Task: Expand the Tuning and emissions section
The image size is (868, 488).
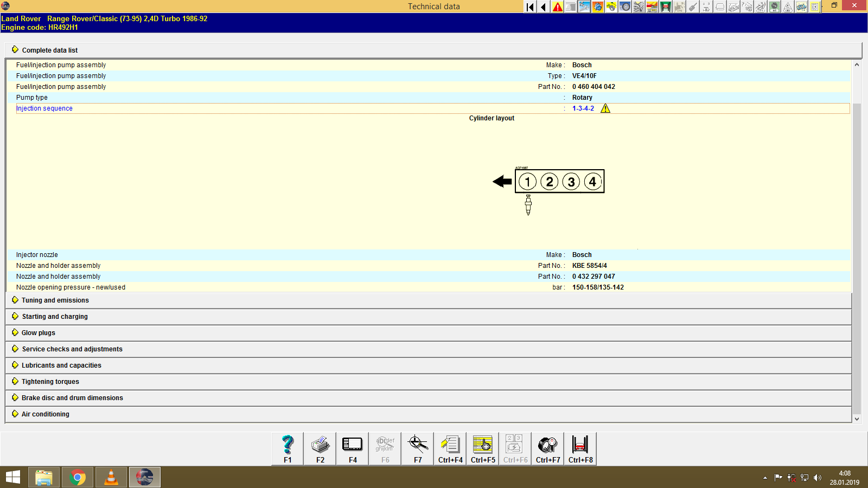Action: tap(55, 300)
